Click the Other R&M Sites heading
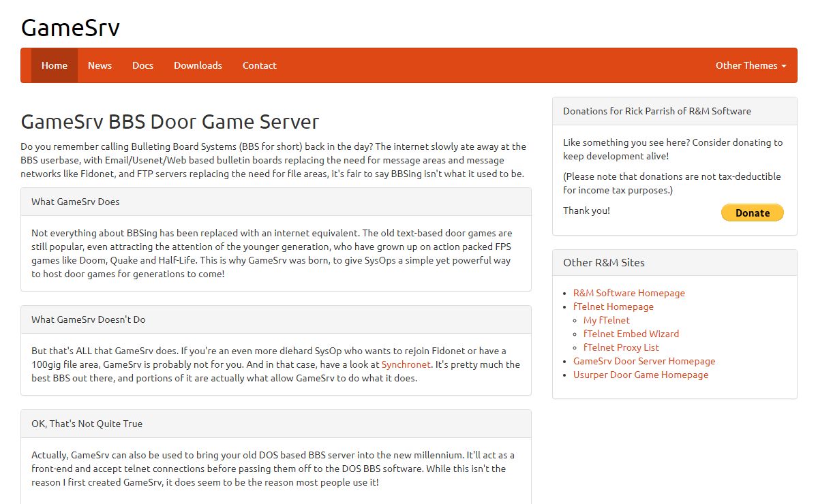This screenshot has height=504, width=818. point(675,262)
